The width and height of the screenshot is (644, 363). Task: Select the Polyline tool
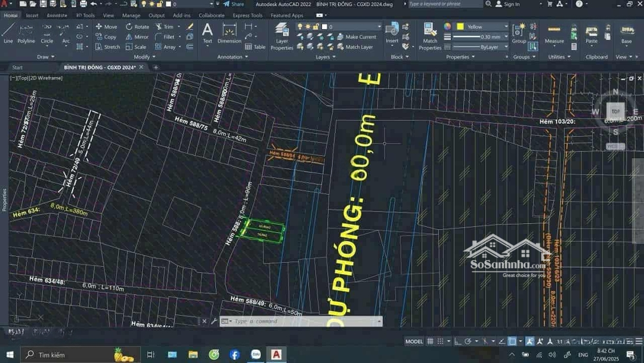point(26,33)
